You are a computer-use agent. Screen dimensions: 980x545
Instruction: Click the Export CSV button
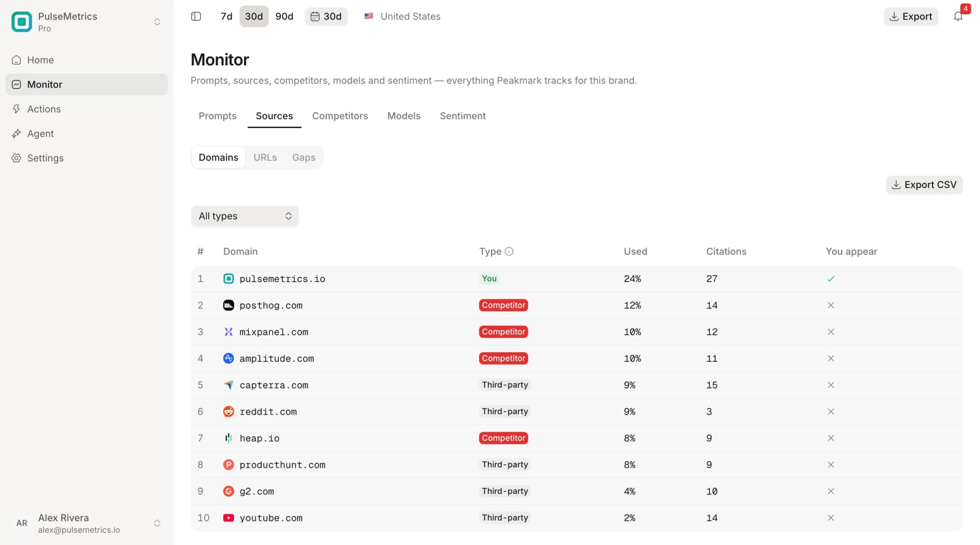924,185
